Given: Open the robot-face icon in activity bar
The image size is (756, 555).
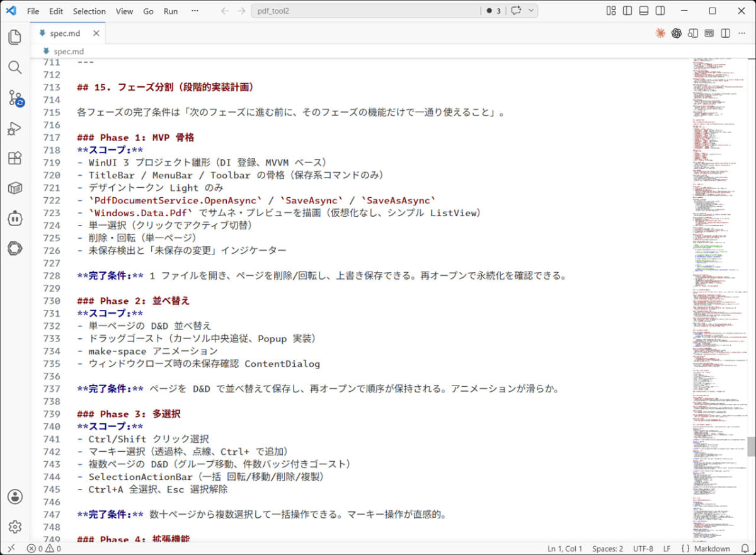Looking at the screenshot, I should pyautogui.click(x=14, y=219).
